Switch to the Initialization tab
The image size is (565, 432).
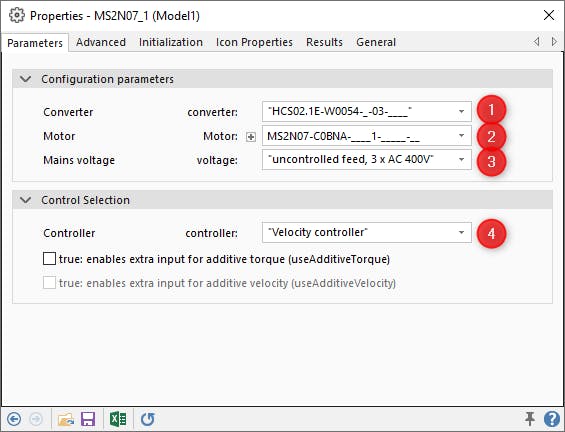pos(171,42)
